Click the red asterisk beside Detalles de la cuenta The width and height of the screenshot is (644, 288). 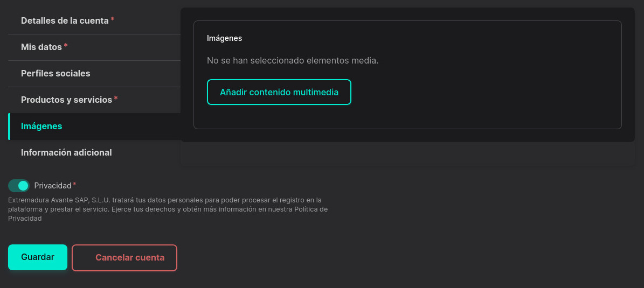(x=113, y=19)
